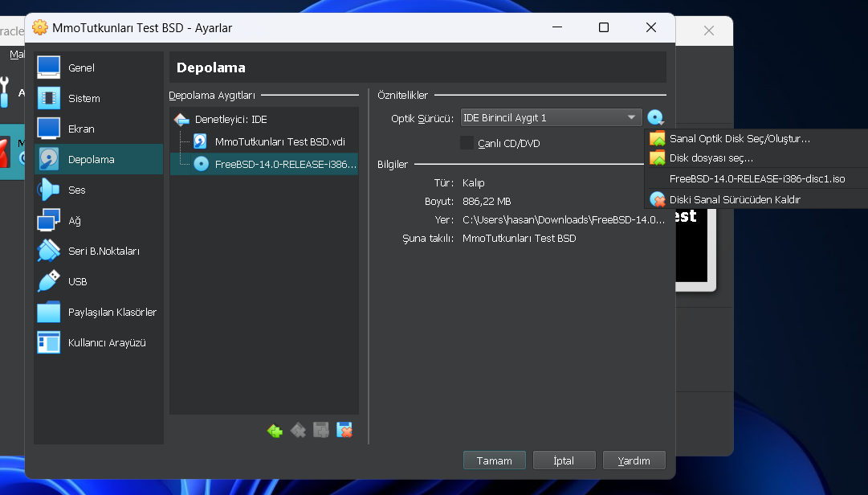Open the Sistem settings category
Image resolution: width=868 pixels, height=495 pixels.
(x=99, y=98)
